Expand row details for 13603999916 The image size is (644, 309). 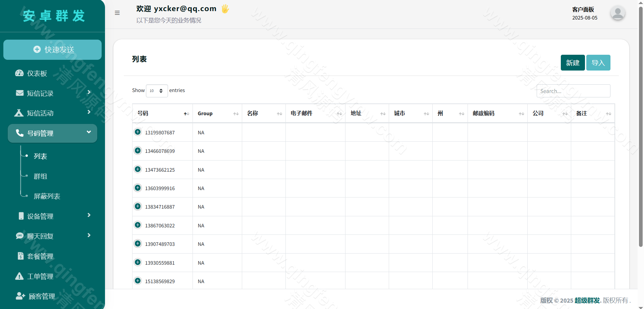pyautogui.click(x=138, y=188)
